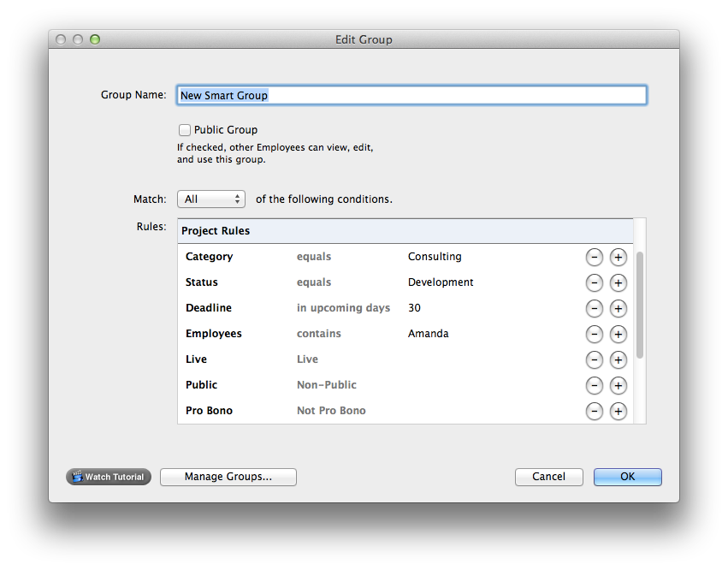Add a rule after Public with plus icon
This screenshot has height=570, width=728.
click(x=618, y=385)
